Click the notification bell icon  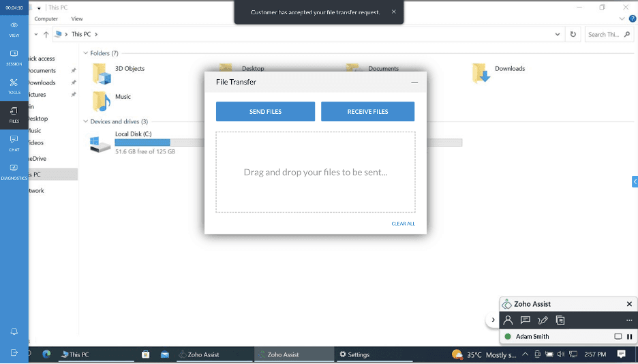click(x=14, y=331)
